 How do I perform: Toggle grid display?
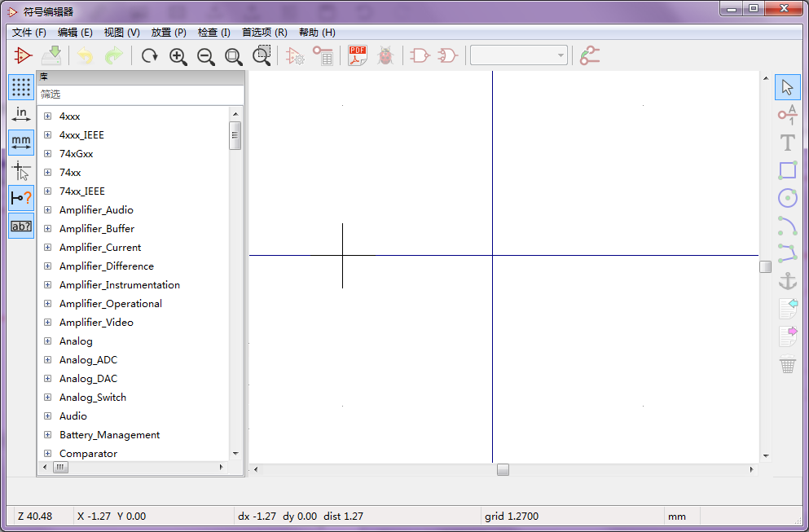pos(21,87)
